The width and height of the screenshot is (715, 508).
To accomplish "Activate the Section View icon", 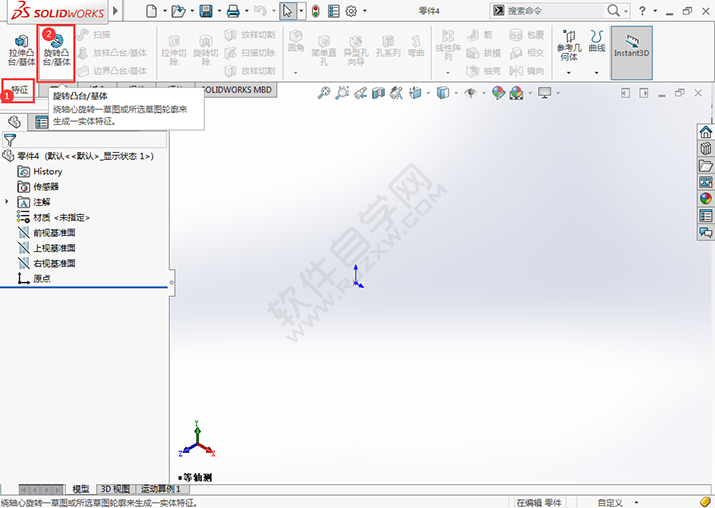I will tap(378, 93).
